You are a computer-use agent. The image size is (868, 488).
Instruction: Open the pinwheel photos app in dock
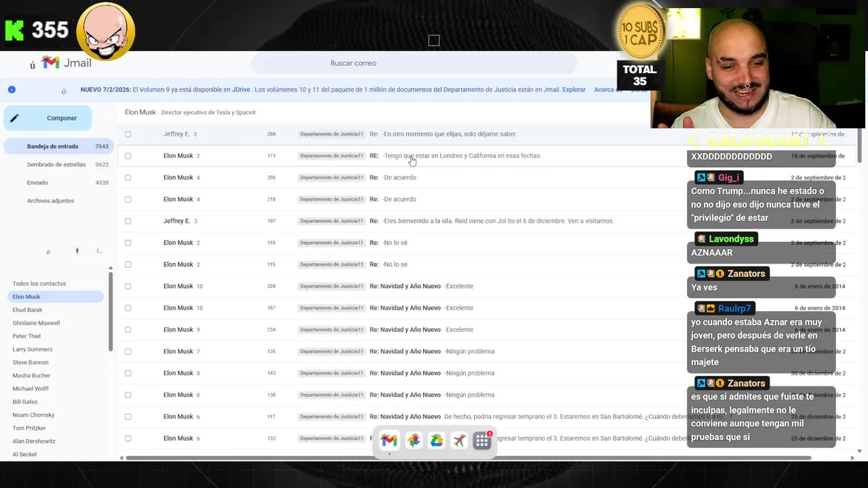point(413,441)
